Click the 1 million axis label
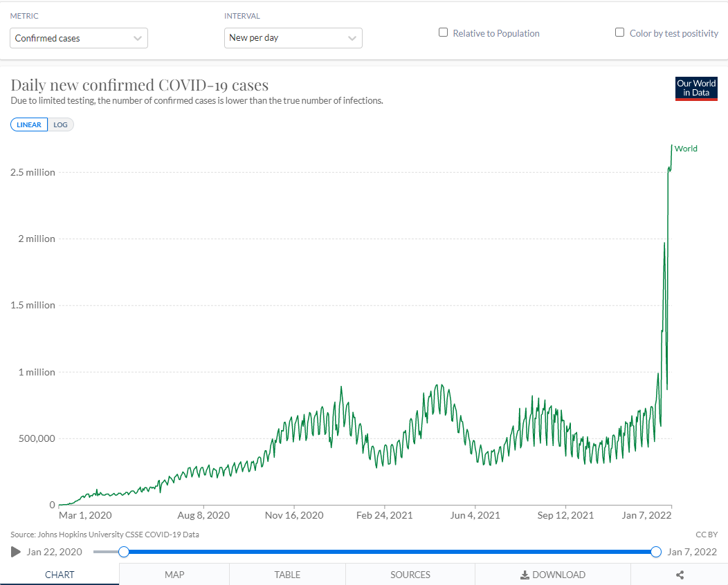 click(37, 372)
